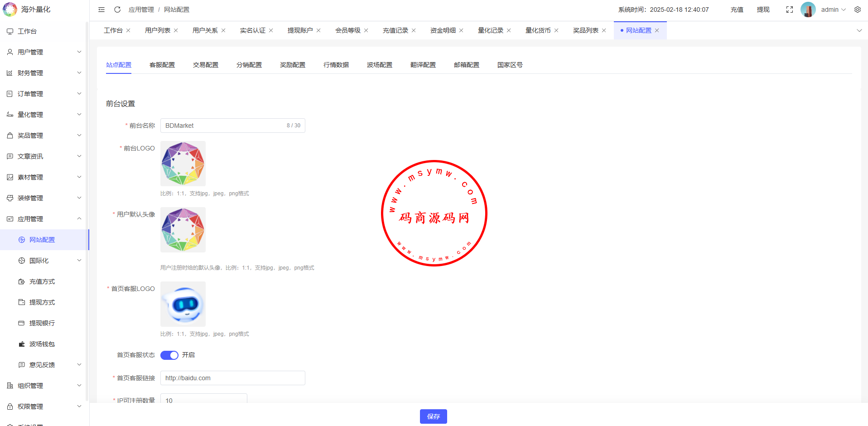This screenshot has width=868, height=426.
Task: Click the 前台名称 input field
Action: pos(233,126)
